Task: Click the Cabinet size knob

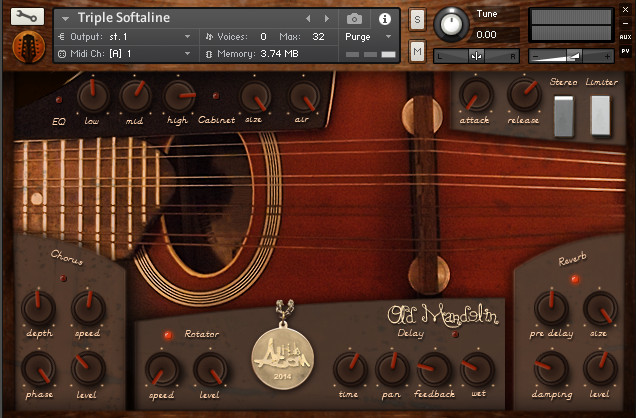Action: [x=255, y=96]
